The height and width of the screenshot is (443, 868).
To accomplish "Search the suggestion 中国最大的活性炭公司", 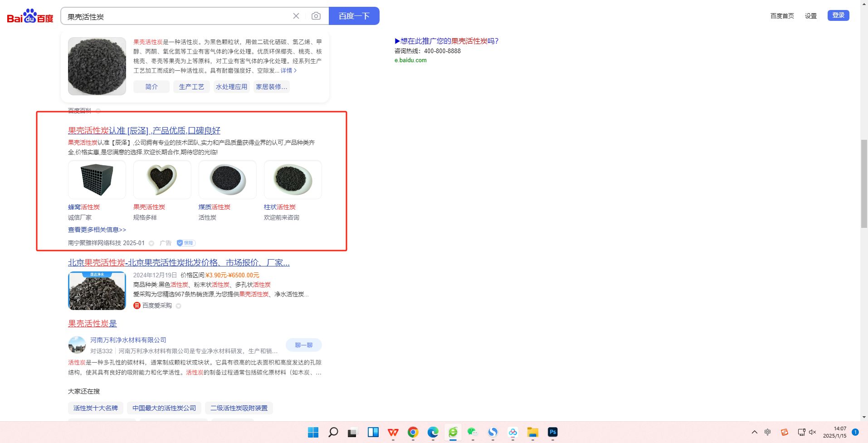I will (164, 408).
